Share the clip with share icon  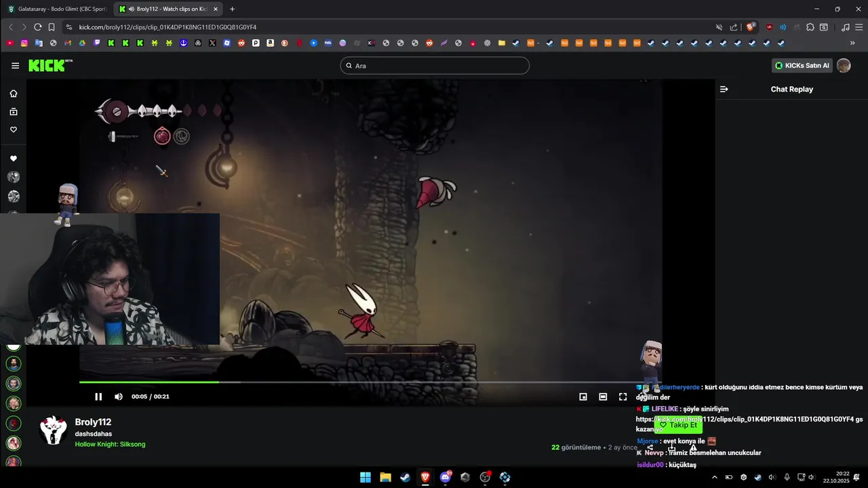click(x=650, y=447)
